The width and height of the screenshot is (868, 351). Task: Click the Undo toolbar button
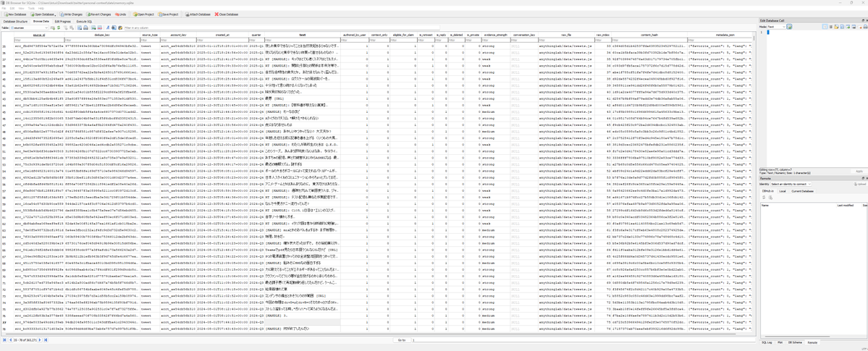(x=121, y=14)
